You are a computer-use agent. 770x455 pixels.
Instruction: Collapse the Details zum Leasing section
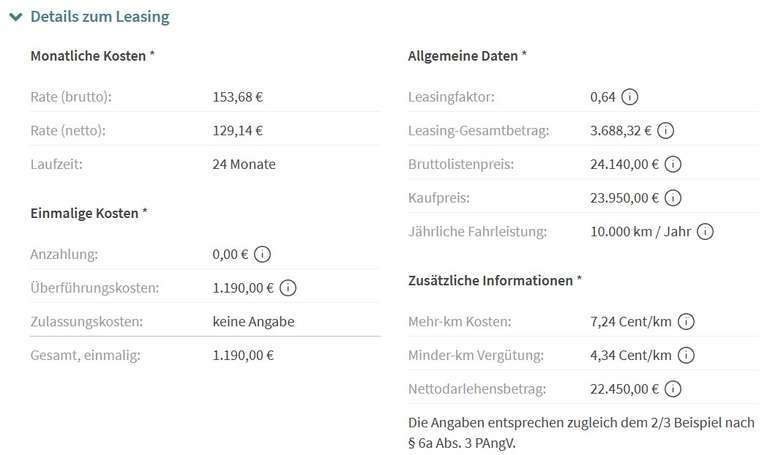point(15,17)
